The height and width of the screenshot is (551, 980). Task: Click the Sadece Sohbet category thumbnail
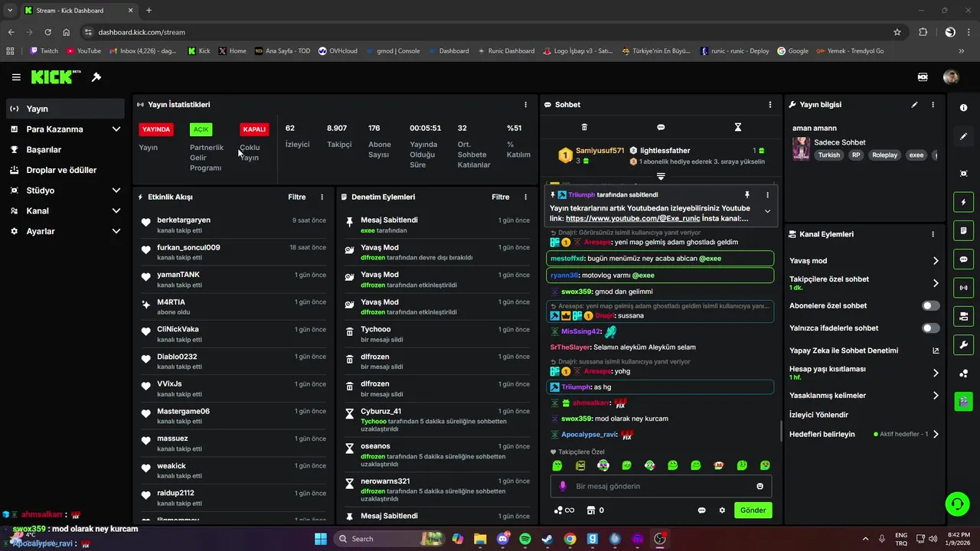point(801,148)
